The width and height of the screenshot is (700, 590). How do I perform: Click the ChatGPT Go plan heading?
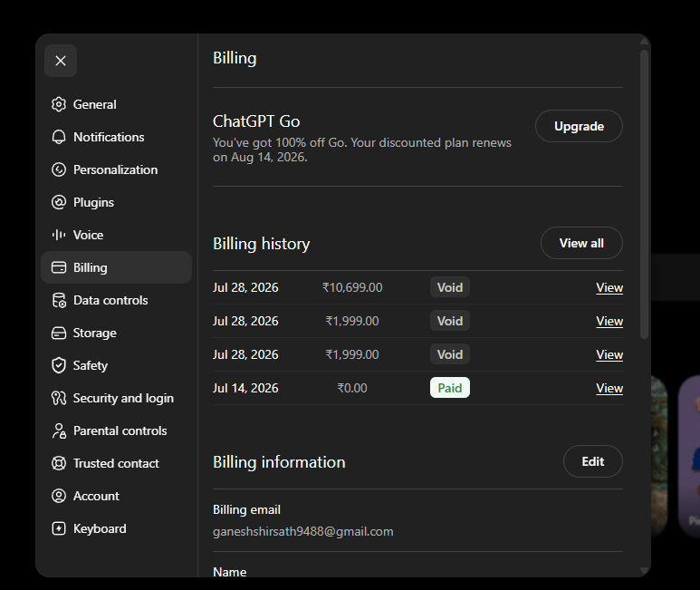[256, 121]
